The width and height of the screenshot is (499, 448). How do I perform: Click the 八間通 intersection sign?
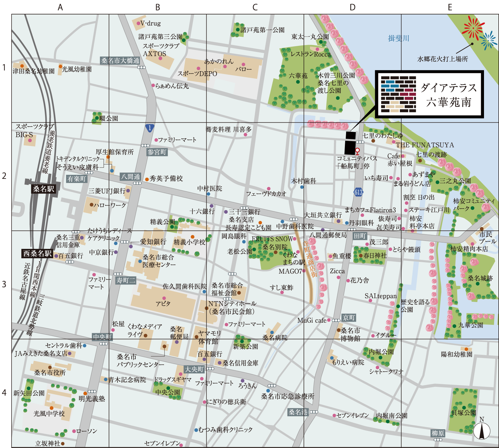(130, 177)
